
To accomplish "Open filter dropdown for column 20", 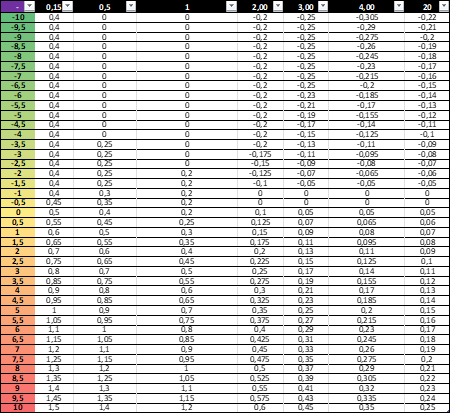I will click(x=444, y=6).
